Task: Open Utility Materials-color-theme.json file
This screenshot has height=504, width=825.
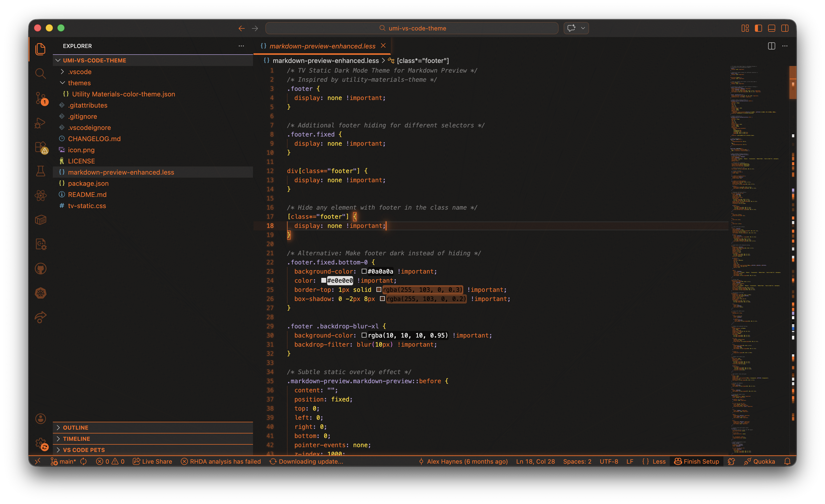Action: click(x=153, y=94)
